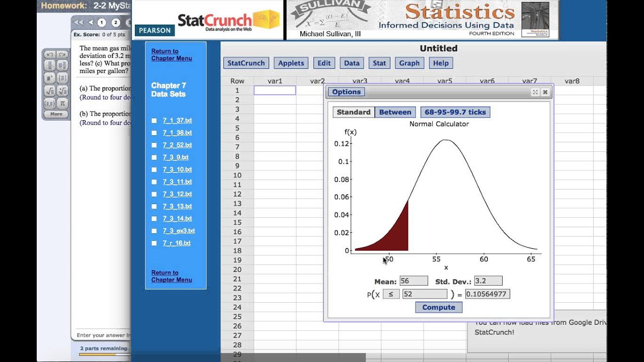644x362 pixels.
Task: Click the top Return to Chapter Menu link
Action: 172,55
